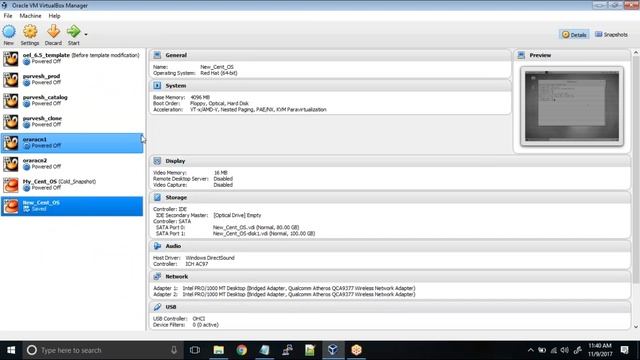Click the New_Cent_OS red hat icon
This screenshot has width=640, height=360.
click(11, 206)
